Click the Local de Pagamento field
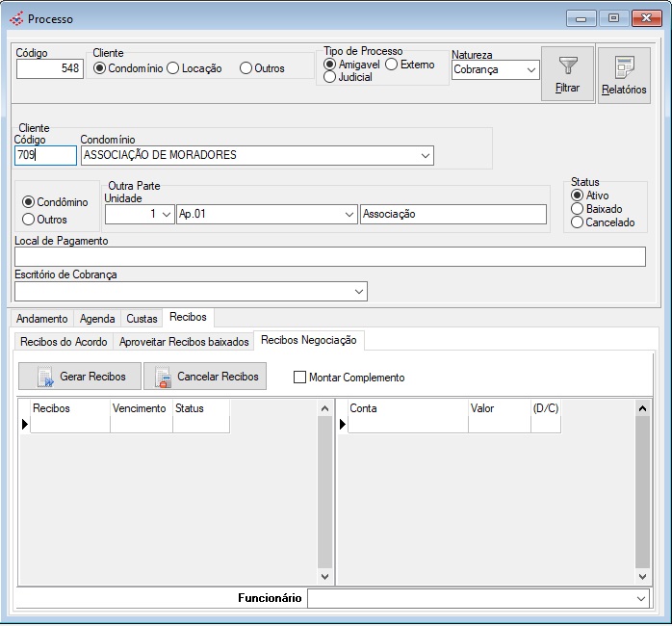 (329, 256)
